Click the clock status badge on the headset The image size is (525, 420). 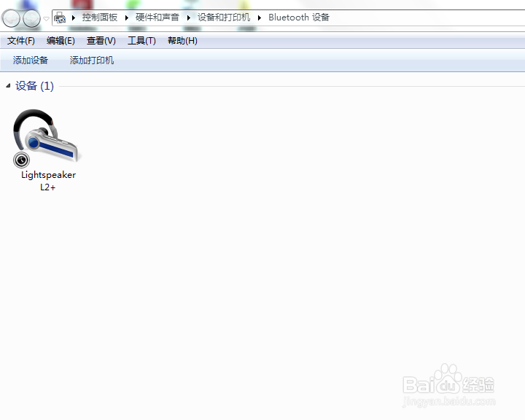(21, 160)
